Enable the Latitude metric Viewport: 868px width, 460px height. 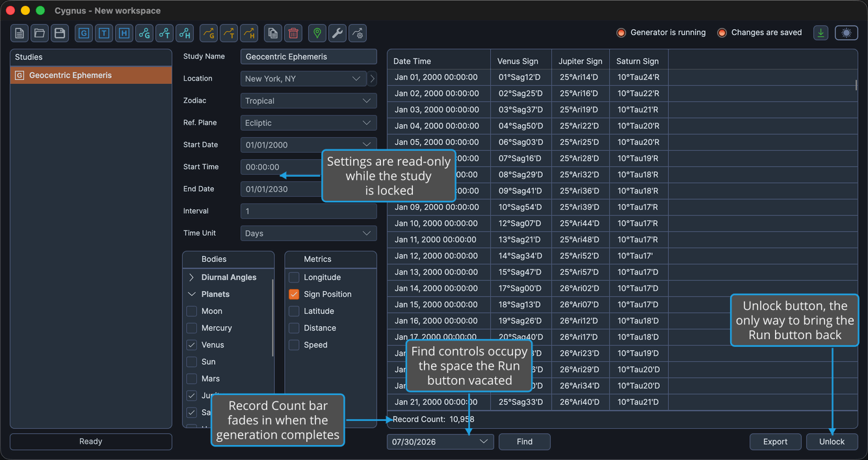(x=294, y=311)
